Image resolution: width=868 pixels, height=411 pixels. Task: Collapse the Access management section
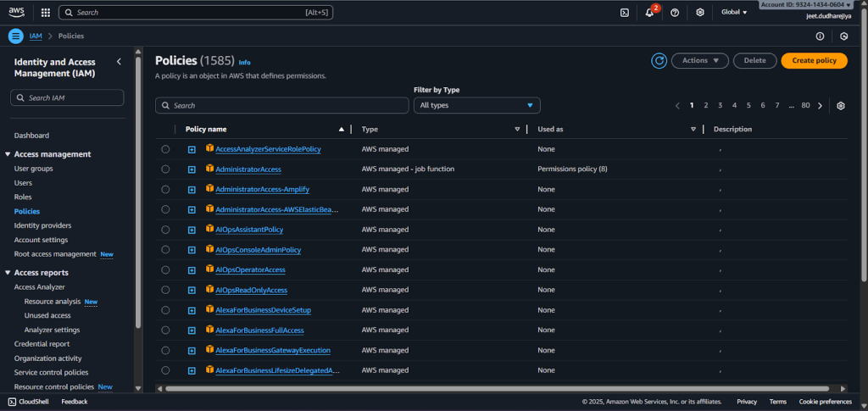pyautogui.click(x=8, y=154)
